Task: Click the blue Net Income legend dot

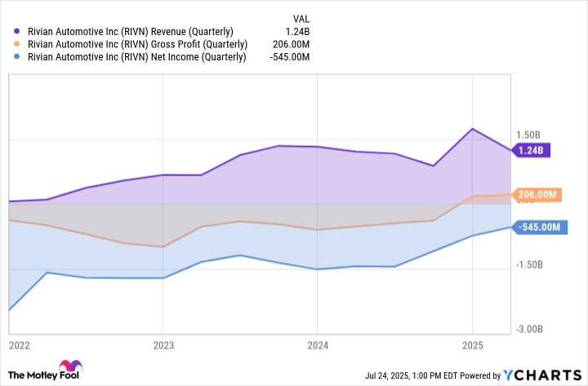Action: tap(16, 57)
